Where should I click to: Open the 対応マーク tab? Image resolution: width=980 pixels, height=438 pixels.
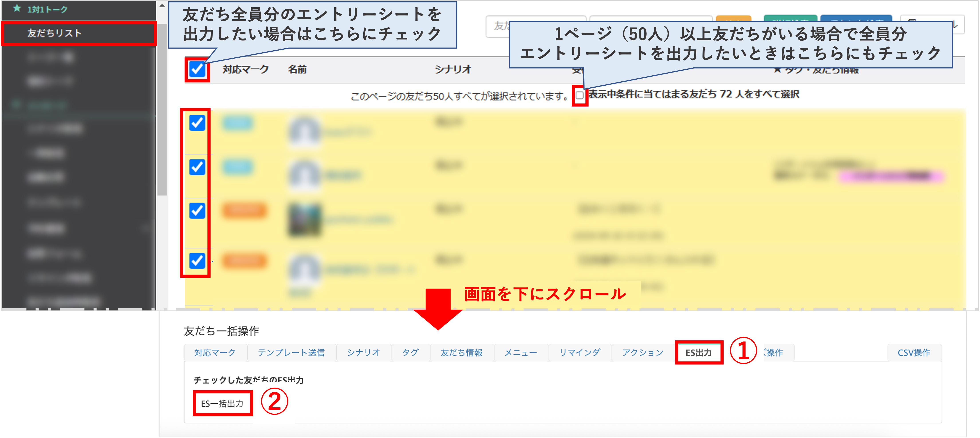pyautogui.click(x=215, y=352)
